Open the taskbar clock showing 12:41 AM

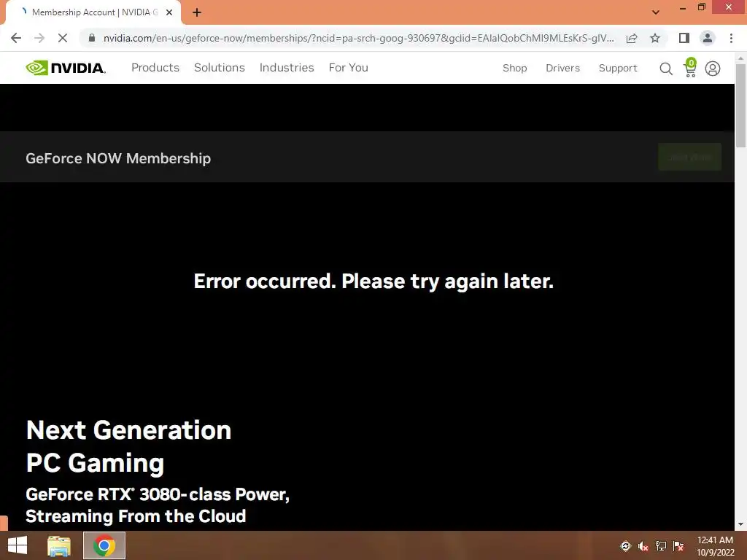coord(715,546)
